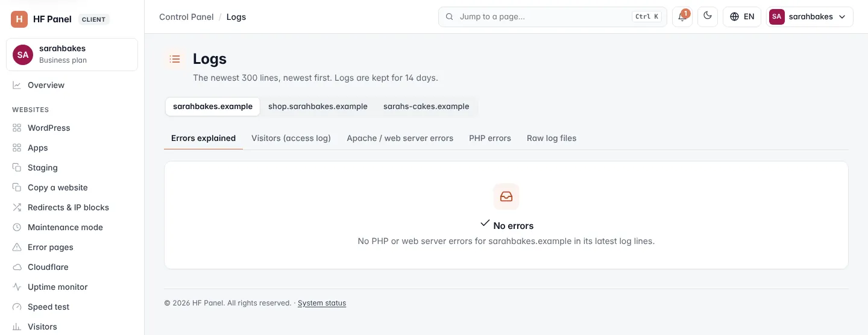Click the Staging copy icon
This screenshot has width=868, height=335.
(x=17, y=167)
